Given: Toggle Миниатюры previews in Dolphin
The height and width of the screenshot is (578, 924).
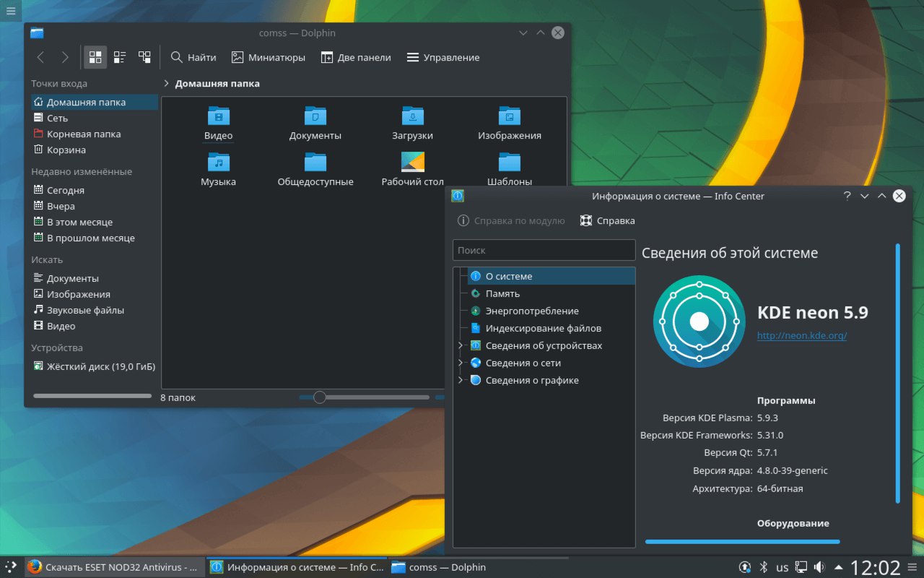Looking at the screenshot, I should click(268, 57).
